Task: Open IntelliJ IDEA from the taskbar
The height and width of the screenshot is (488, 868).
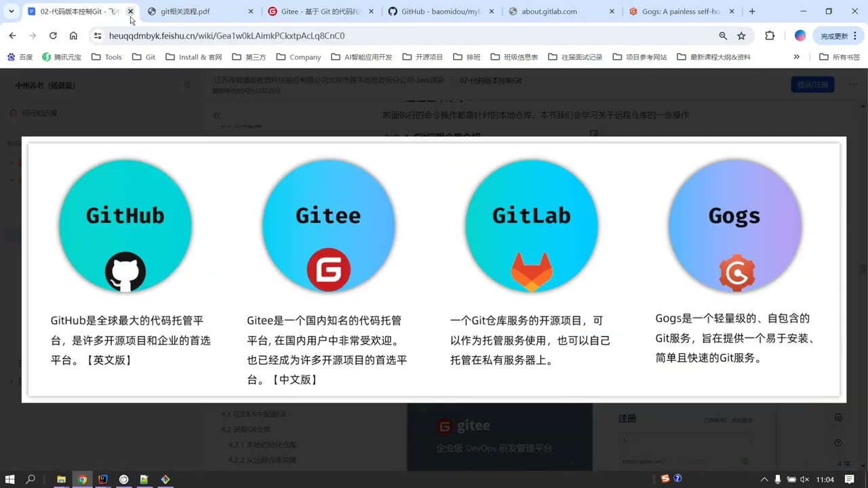Action: [x=103, y=479]
